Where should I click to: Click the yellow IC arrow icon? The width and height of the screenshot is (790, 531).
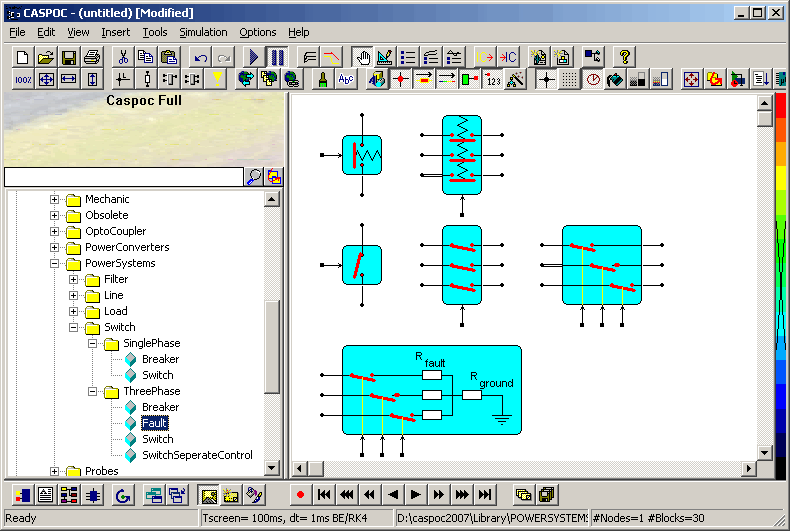coord(485,57)
